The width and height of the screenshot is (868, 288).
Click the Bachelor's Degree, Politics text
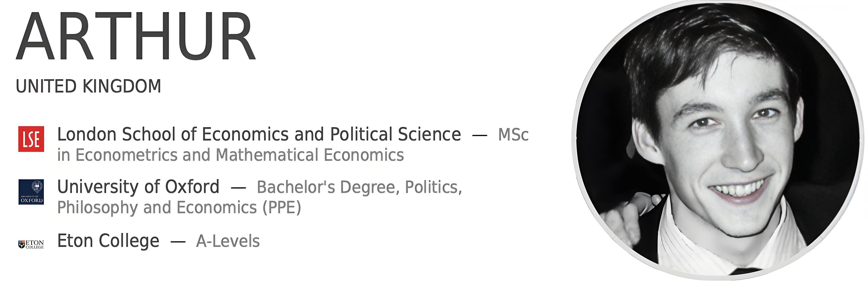click(x=359, y=187)
